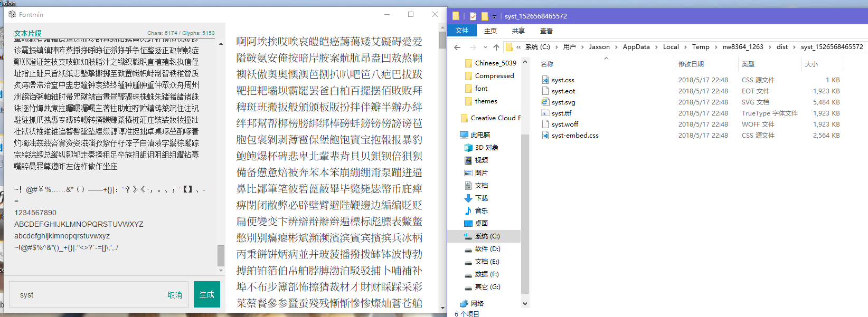Screen dimensions: 868x317
Task: Click the syst.ttf font file icon
Action: (x=545, y=113)
